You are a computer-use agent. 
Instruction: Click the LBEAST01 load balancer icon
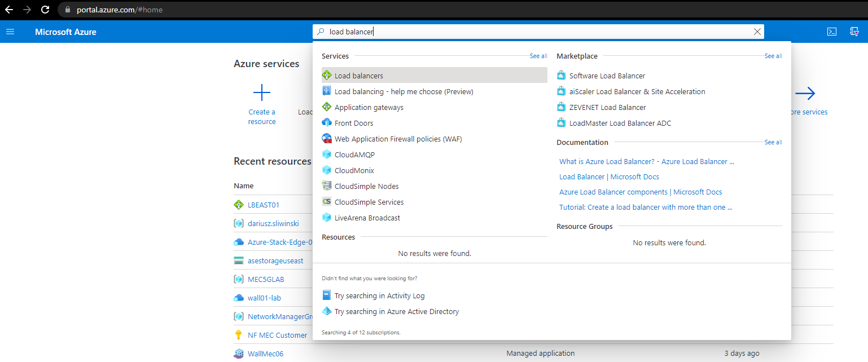click(x=238, y=205)
